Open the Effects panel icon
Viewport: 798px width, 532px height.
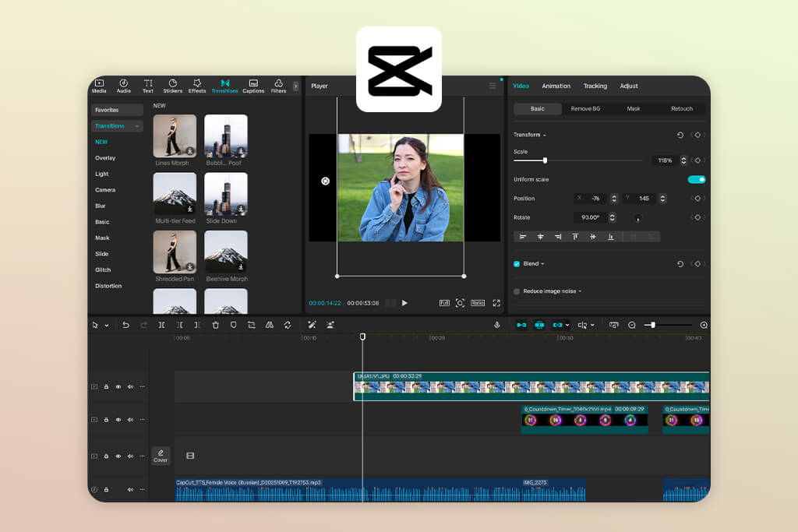(x=197, y=86)
